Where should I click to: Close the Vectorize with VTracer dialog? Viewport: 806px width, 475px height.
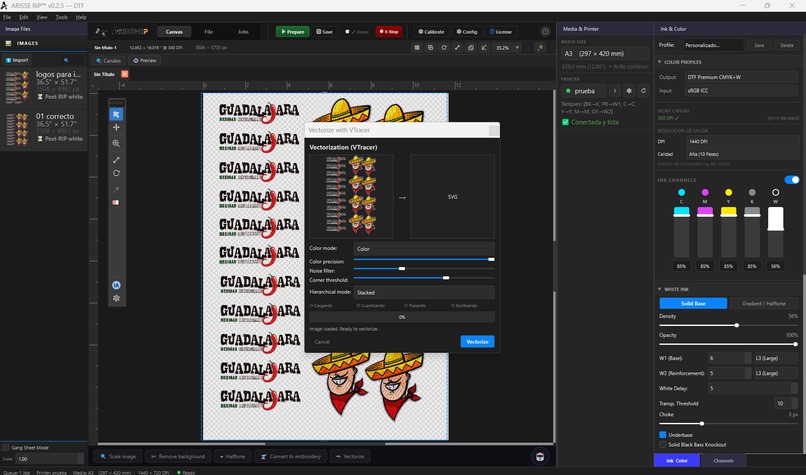[x=493, y=130]
